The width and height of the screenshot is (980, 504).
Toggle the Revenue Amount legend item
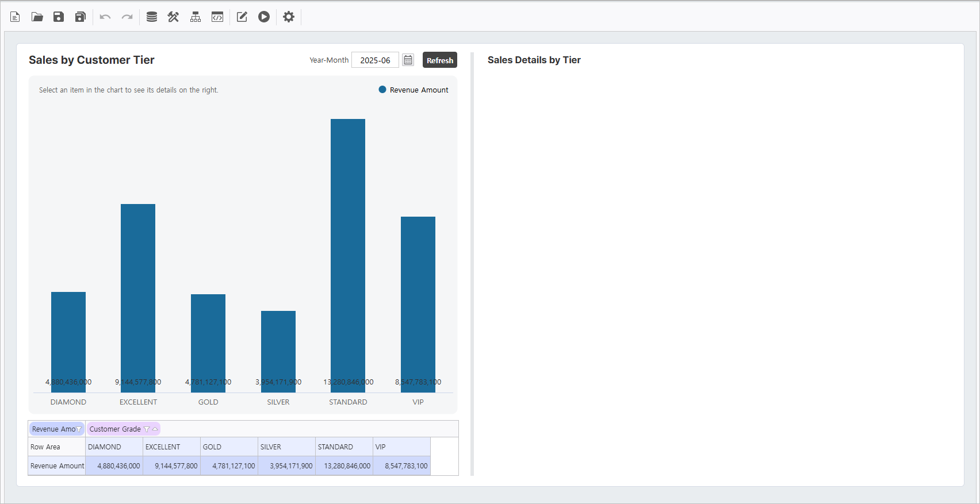coord(414,90)
